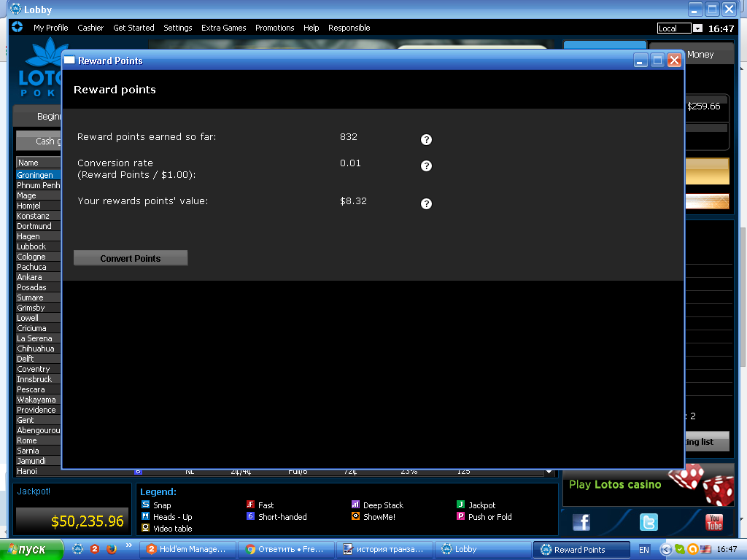Click the ShowMe! legend icon
Image resolution: width=747 pixels, height=560 pixels.
[x=355, y=516]
